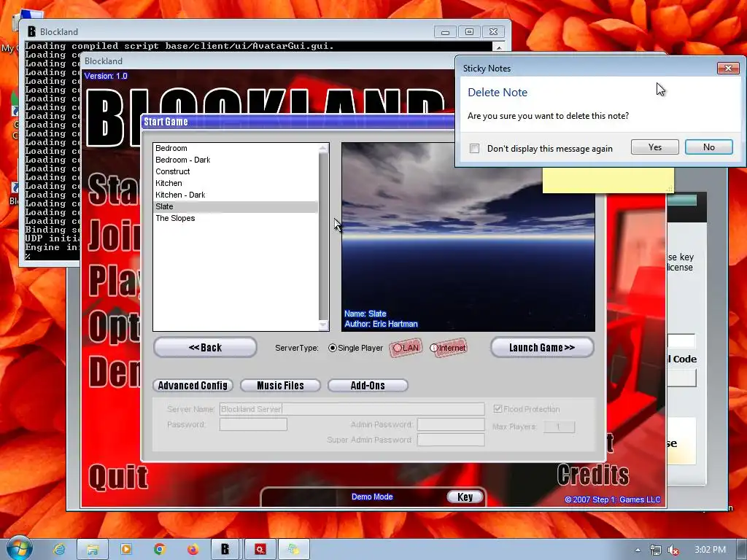
Task: Click the Admin Password field
Action: [451, 424]
